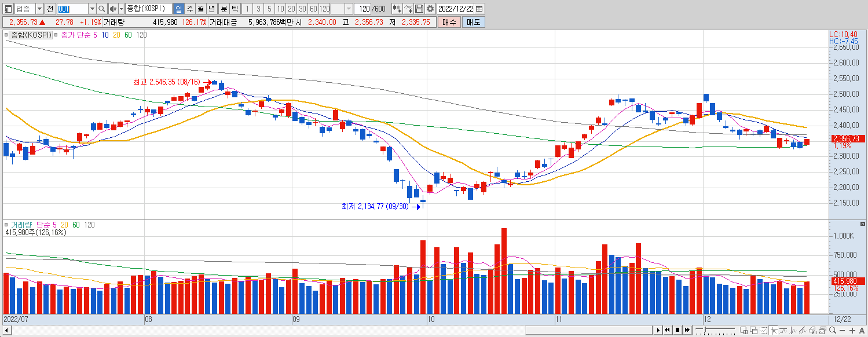Choose the 5 interval button

[269, 9]
